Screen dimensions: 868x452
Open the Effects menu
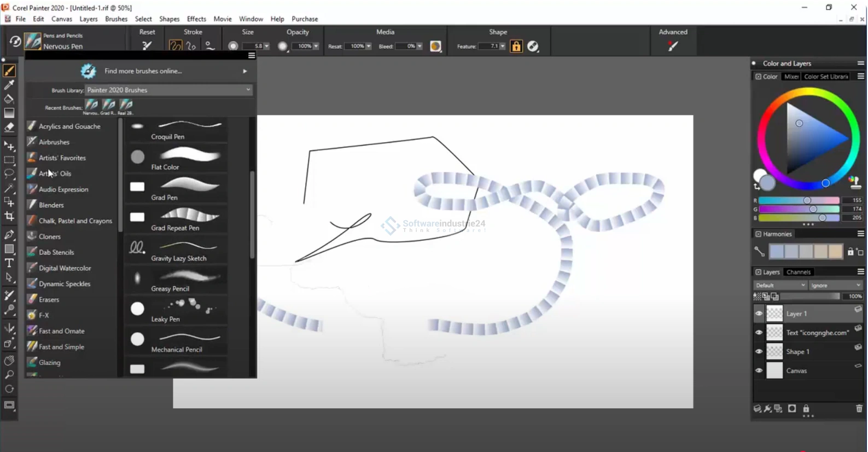click(196, 19)
